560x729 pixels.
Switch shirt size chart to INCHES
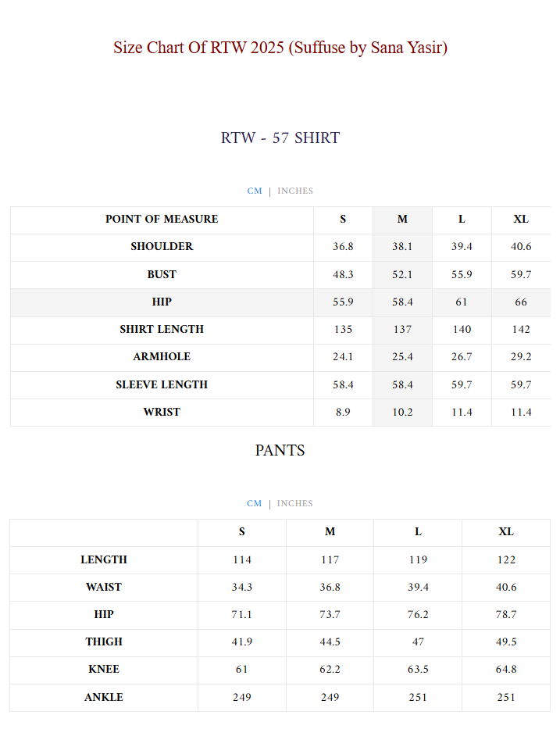[295, 191]
